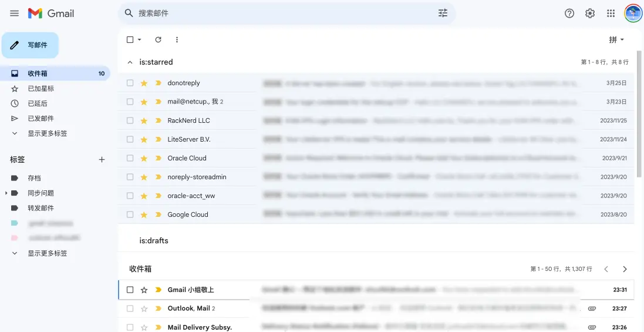Toggle importance marker on Gmail 小组敬上 email
The image size is (644, 332).
(x=158, y=290)
